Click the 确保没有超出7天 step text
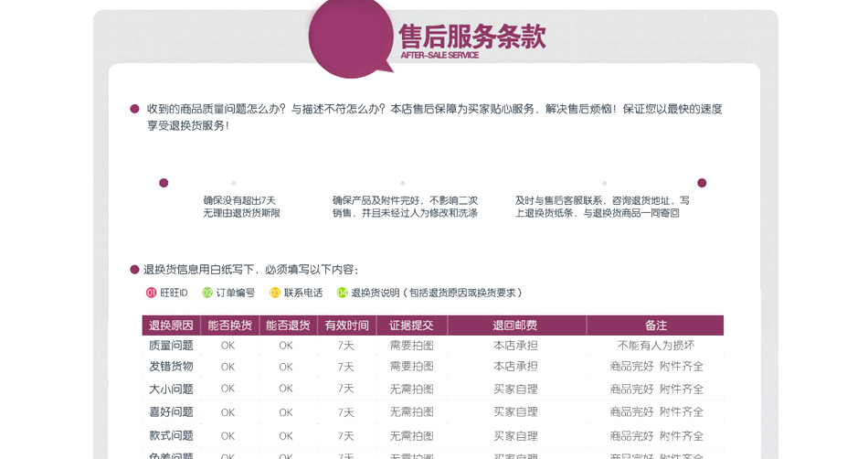The height and width of the screenshot is (459, 868). pyautogui.click(x=241, y=207)
